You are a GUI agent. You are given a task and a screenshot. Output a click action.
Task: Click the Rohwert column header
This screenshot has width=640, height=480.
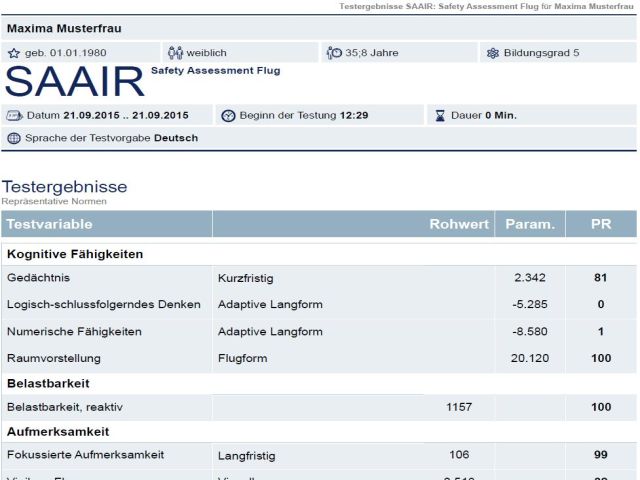[459, 224]
